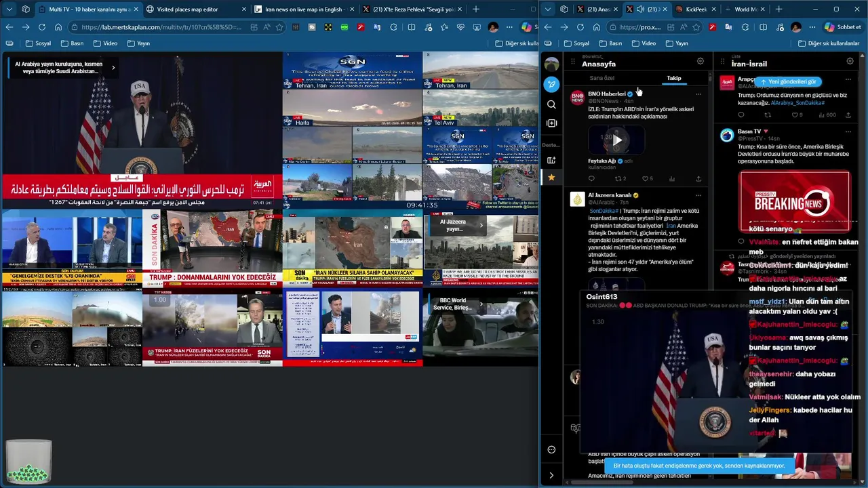The image size is (868, 488).
Task: Expand the Al Jazeera yayın stream title chevron
Action: [481, 225]
